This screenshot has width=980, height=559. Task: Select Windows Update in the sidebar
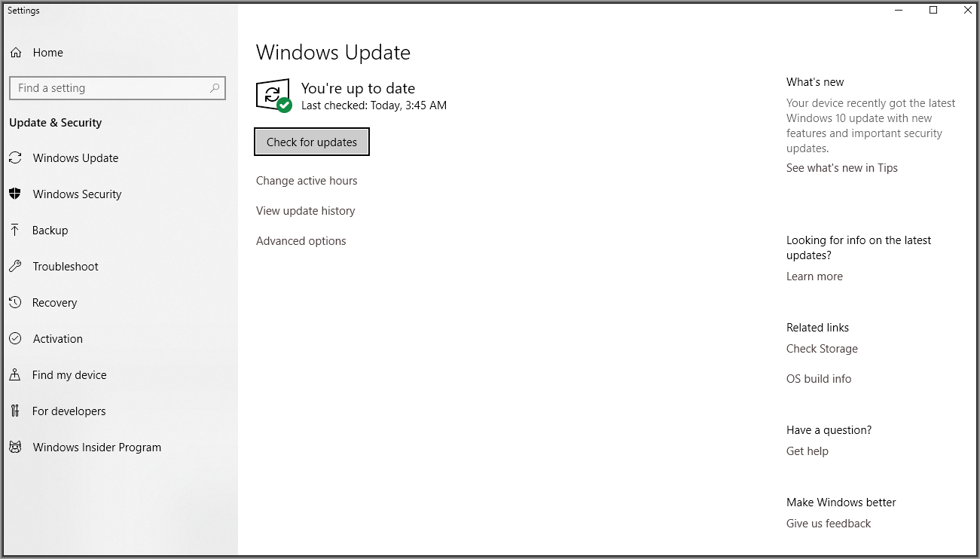75,158
